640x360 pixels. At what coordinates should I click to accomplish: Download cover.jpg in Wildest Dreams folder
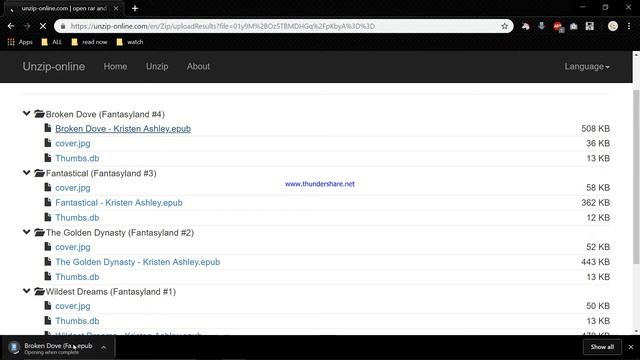click(x=73, y=306)
